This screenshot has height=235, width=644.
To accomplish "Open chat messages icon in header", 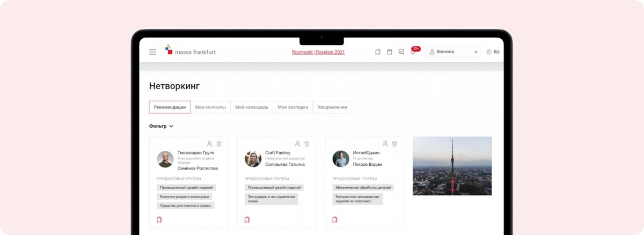I will (x=401, y=52).
